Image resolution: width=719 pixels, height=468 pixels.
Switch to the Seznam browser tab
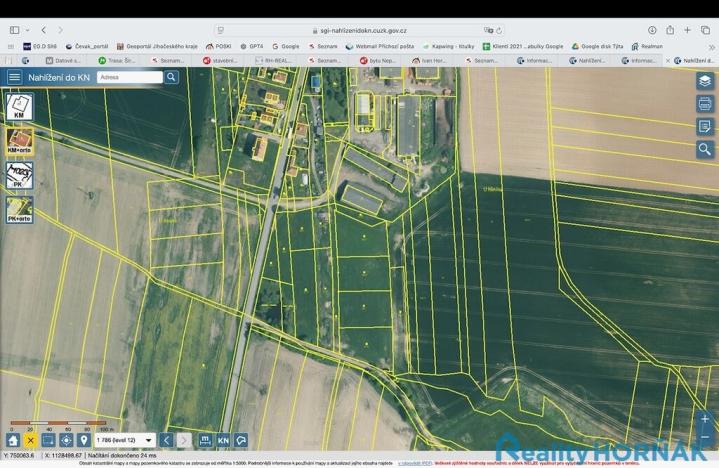pos(170,61)
